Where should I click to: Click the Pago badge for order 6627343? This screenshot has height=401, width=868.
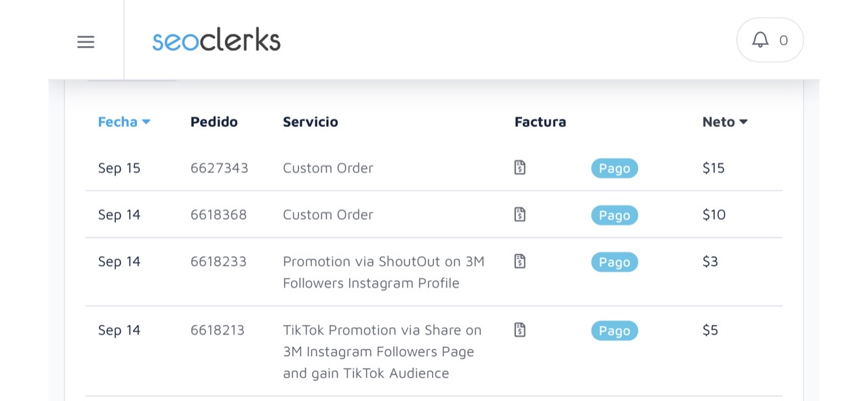pyautogui.click(x=614, y=168)
